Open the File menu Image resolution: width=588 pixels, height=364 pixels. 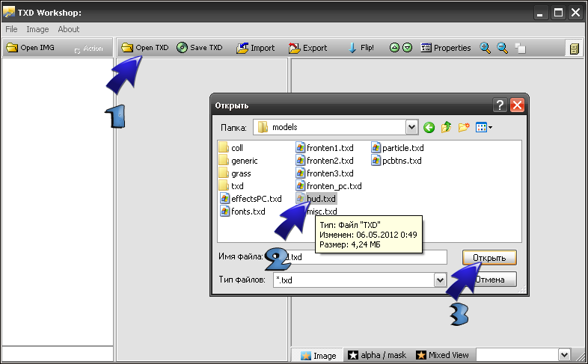tap(11, 29)
